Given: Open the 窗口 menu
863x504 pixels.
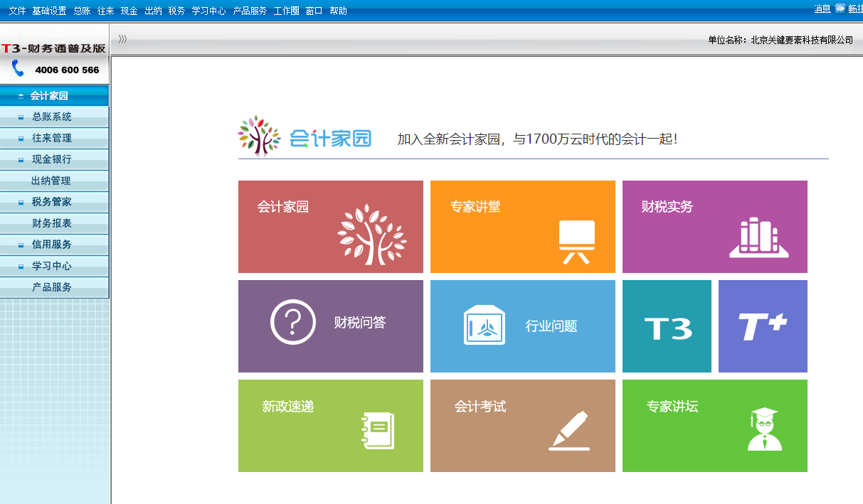Looking at the screenshot, I should pos(314,11).
